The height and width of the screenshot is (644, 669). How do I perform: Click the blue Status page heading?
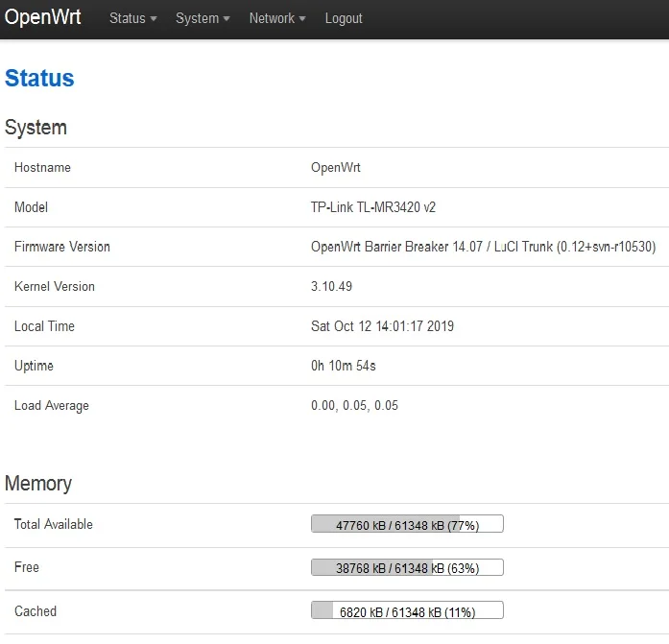pos(39,78)
